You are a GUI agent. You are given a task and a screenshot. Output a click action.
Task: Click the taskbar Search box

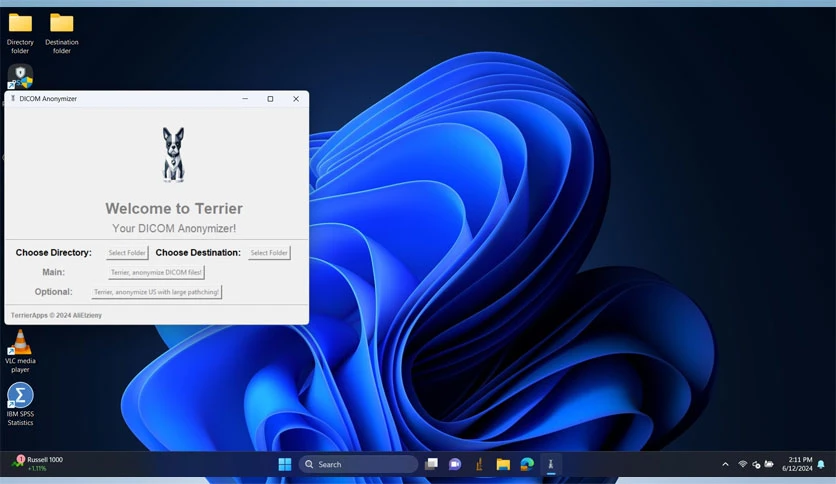358,464
